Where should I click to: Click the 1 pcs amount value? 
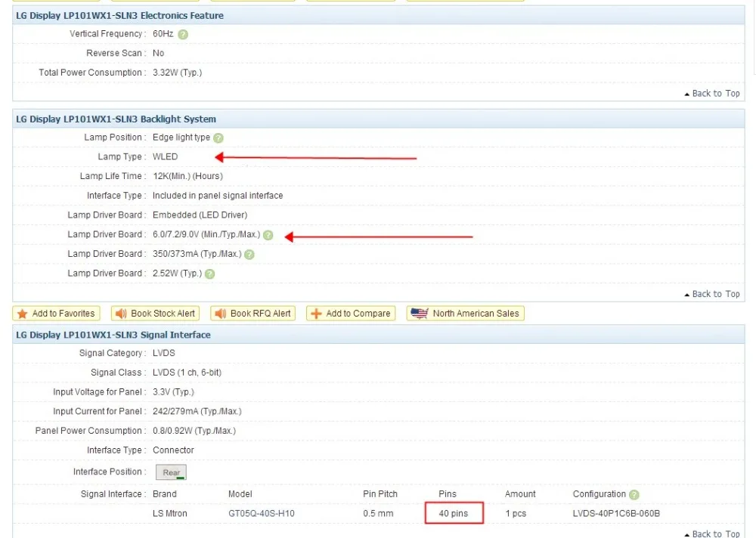[516, 513]
